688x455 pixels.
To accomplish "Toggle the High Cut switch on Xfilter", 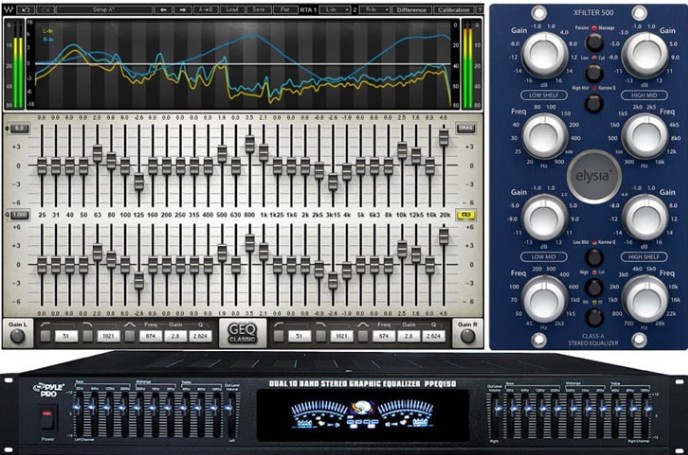I will (594, 287).
